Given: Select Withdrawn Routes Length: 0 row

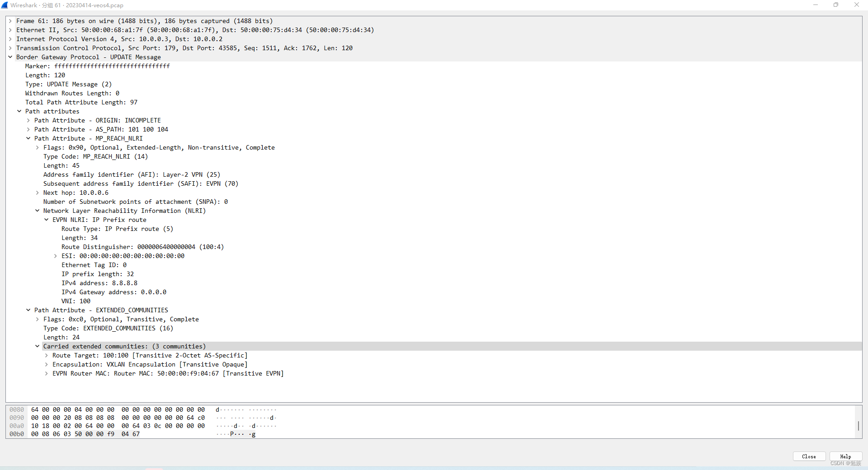Looking at the screenshot, I should click(x=434, y=93).
